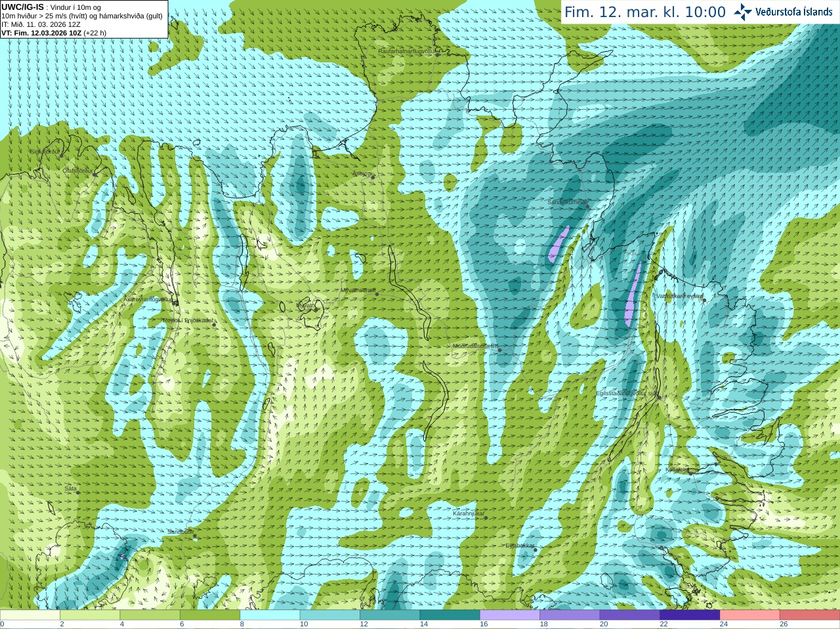Image resolution: width=840 pixels, height=629 pixels.
Task: Select the 8–10 m/s legend color
Action: click(270, 615)
